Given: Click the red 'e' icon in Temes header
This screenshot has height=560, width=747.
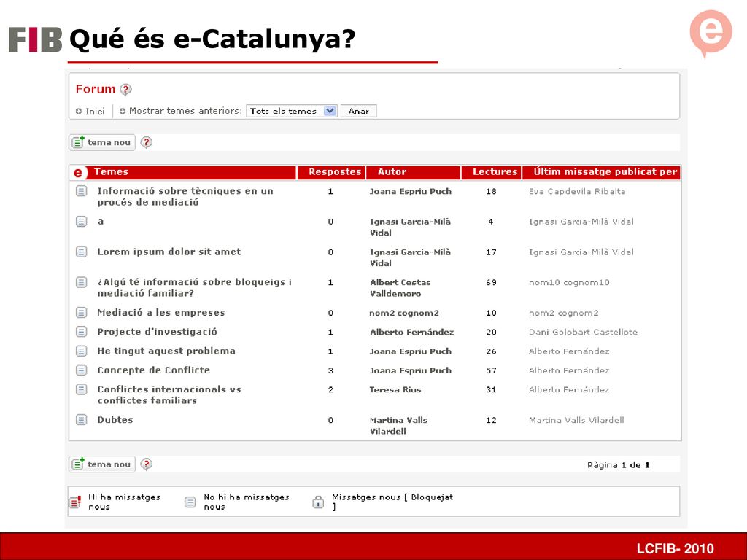Looking at the screenshot, I should (x=78, y=172).
